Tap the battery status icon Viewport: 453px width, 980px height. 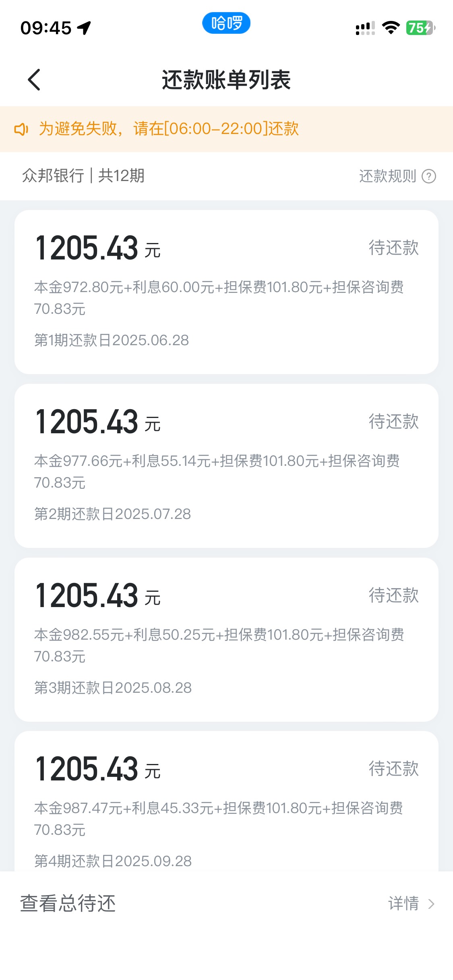point(420,28)
